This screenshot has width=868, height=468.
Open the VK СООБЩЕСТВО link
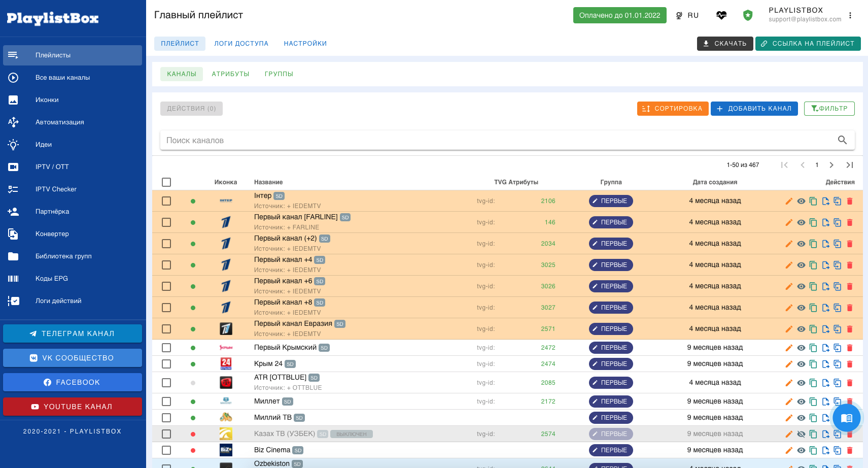click(x=73, y=358)
